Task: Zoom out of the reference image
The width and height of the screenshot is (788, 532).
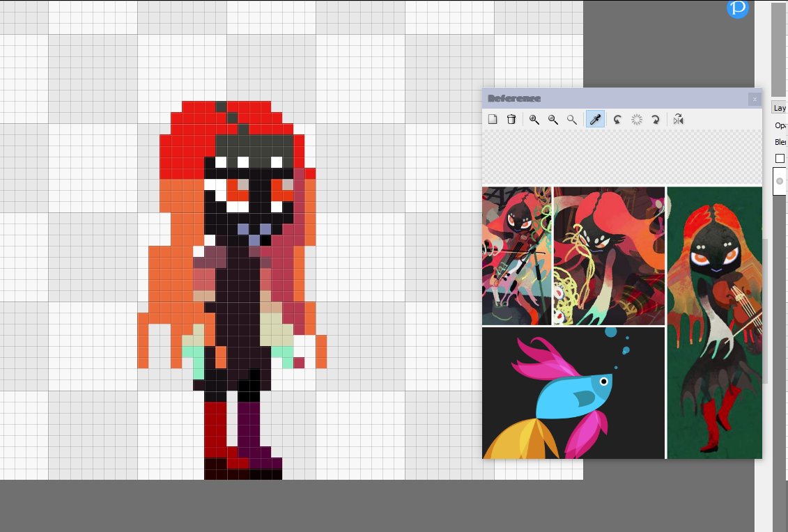Action: click(x=553, y=120)
